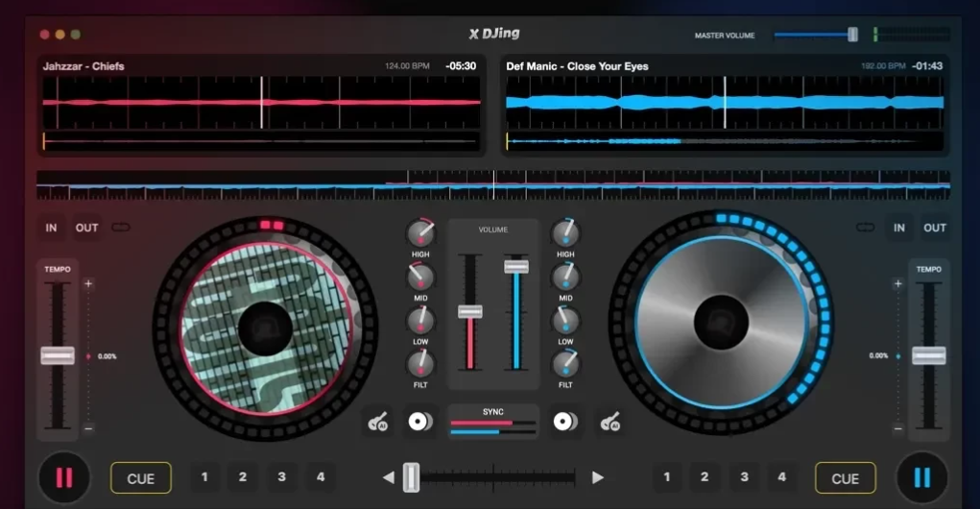Click the right deck tempo fader handle
The height and width of the screenshot is (509, 980).
click(929, 355)
